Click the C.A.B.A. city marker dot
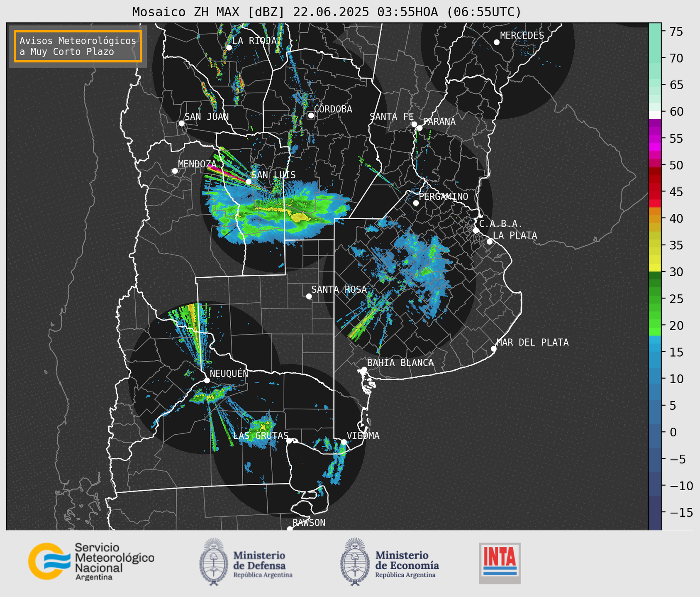This screenshot has width=700, height=597. pyautogui.click(x=476, y=230)
